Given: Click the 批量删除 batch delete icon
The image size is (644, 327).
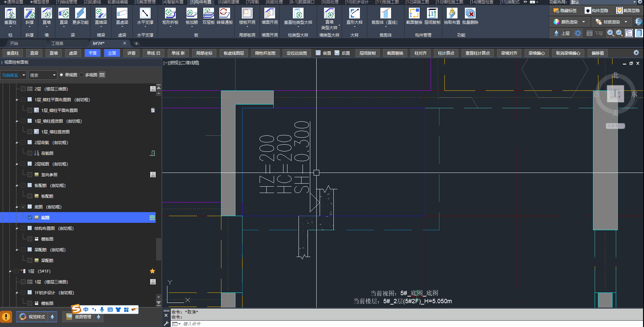Looking at the screenshot, I should pyautogui.click(x=470, y=14).
